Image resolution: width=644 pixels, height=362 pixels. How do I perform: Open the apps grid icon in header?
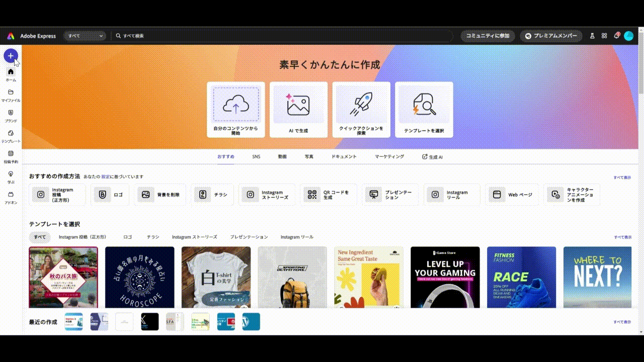point(604,36)
